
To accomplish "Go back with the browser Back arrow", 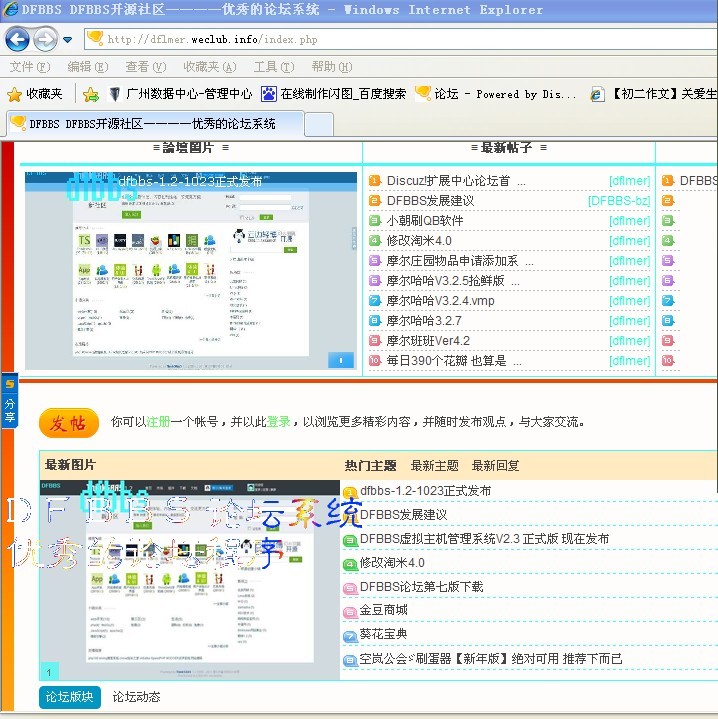I will (x=17, y=39).
